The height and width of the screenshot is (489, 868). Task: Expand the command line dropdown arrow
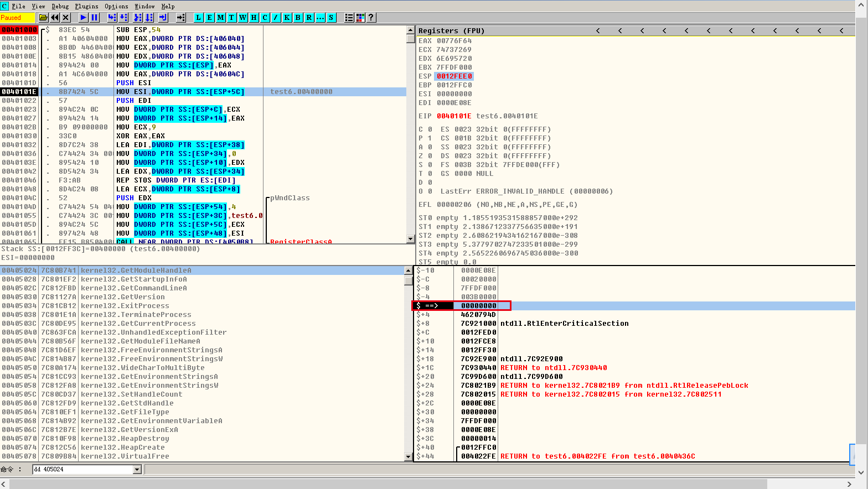(x=137, y=470)
